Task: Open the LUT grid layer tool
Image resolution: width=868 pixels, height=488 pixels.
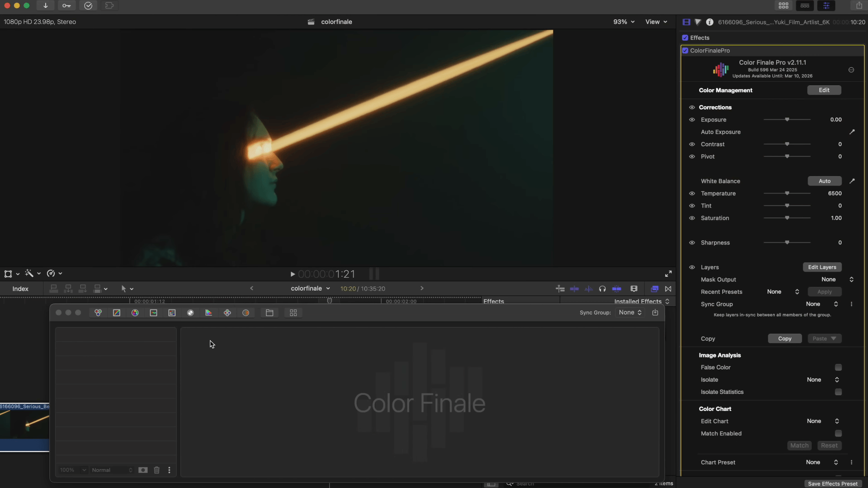Action: pyautogui.click(x=172, y=313)
